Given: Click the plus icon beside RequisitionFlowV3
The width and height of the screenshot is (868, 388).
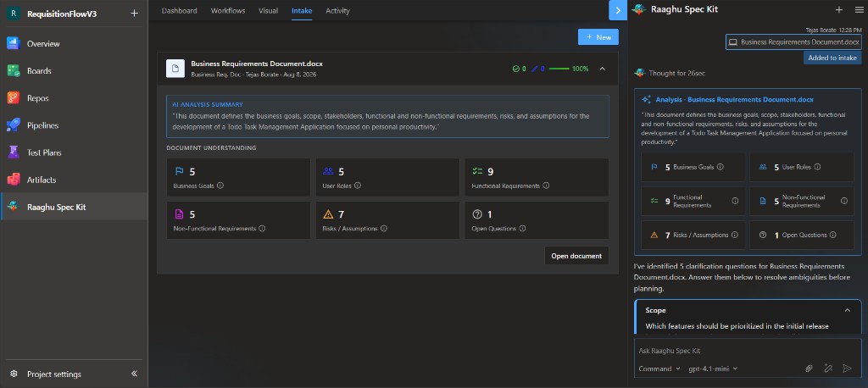Looking at the screenshot, I should point(134,14).
